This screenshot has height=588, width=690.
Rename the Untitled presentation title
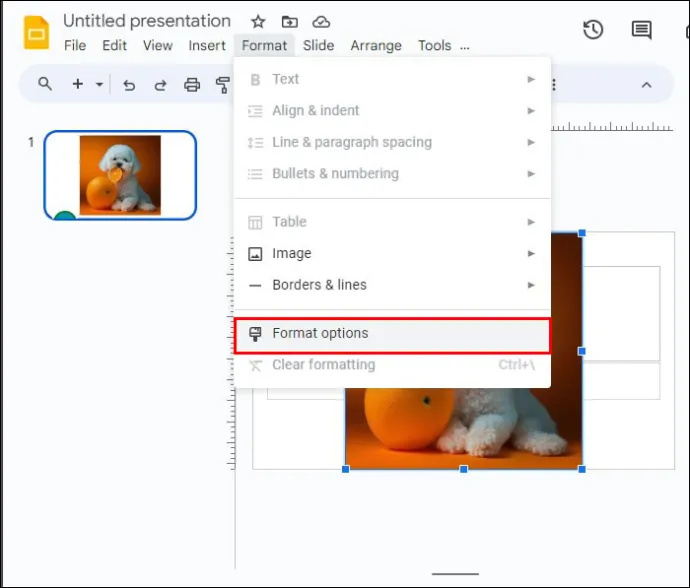[147, 21]
